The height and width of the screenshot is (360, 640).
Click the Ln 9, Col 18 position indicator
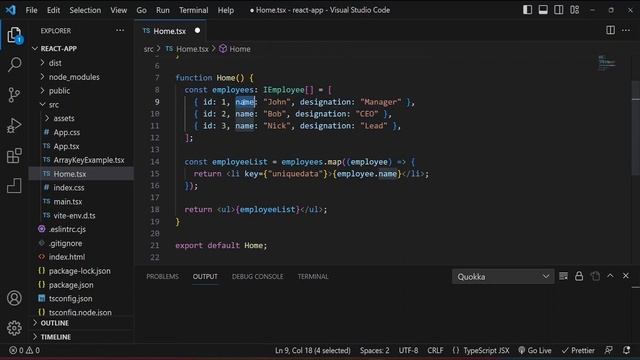(x=313, y=350)
